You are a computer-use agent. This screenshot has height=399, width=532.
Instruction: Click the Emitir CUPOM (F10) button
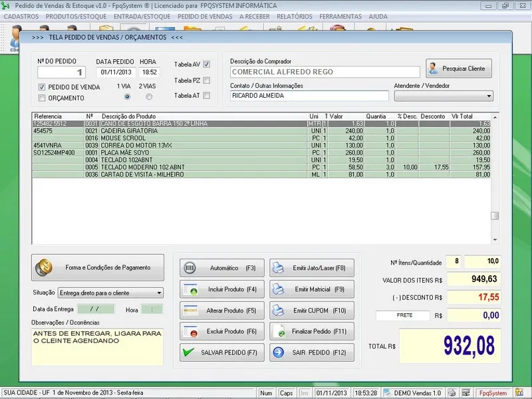coord(312,311)
